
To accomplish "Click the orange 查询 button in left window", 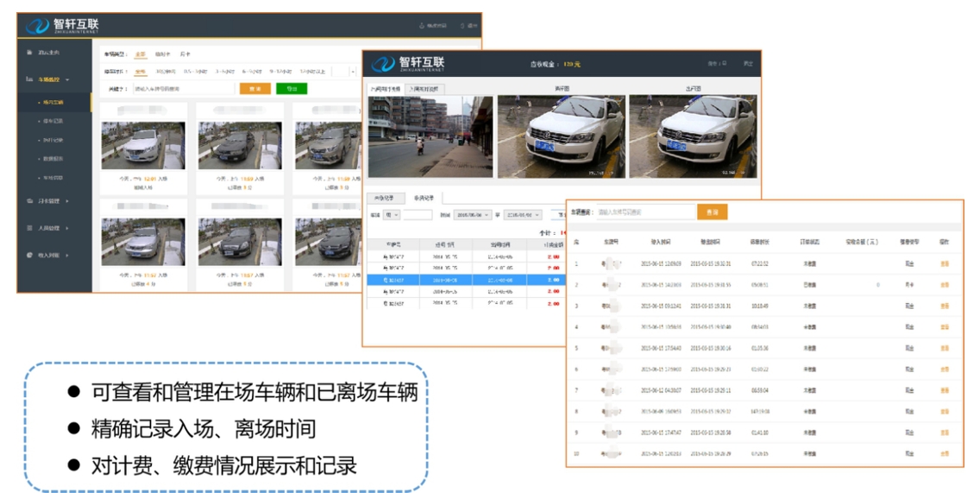I will [255, 89].
